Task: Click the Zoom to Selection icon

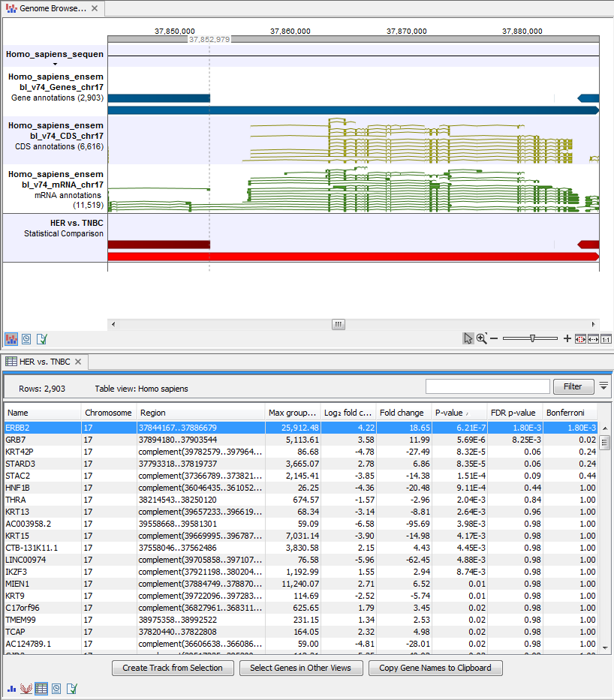Action: tap(580, 338)
